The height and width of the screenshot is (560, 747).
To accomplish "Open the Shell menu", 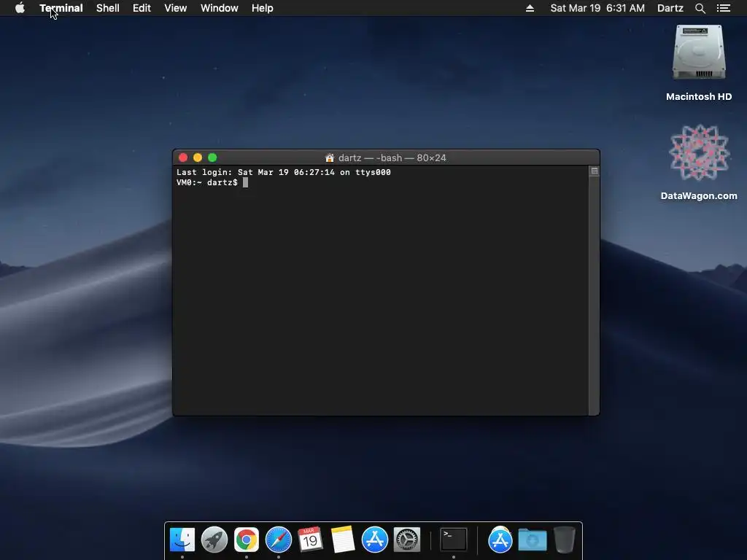I will point(108,8).
